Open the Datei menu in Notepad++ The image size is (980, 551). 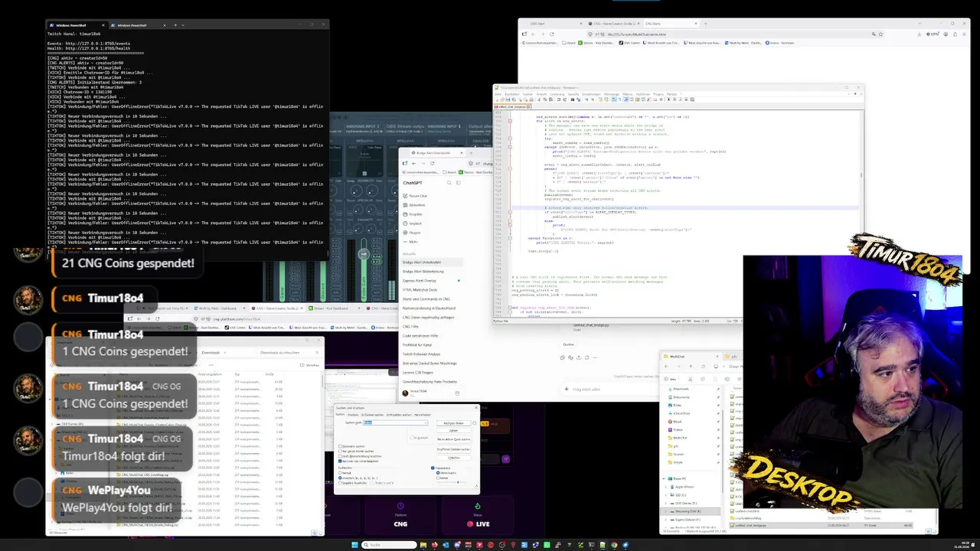(x=498, y=94)
